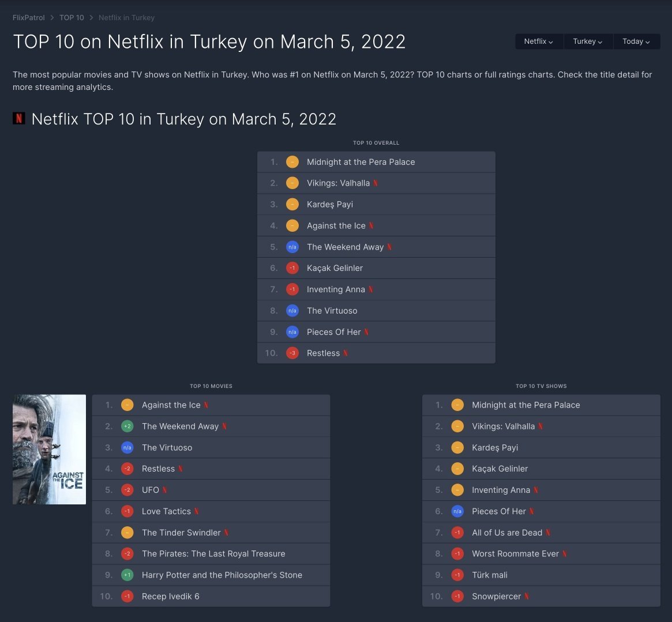Go to FlixPatrol home breadcrumb

tap(29, 18)
